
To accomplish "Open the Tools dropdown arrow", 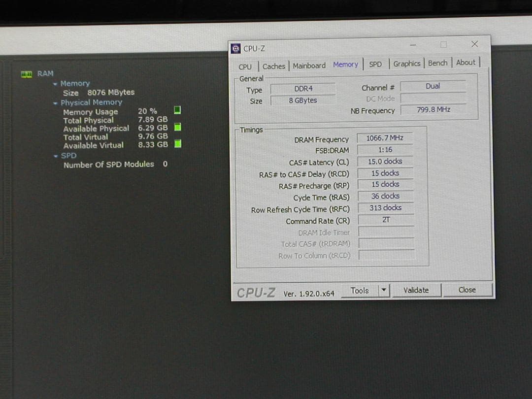I will 384,290.
